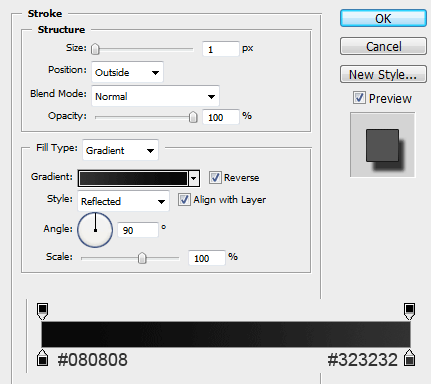Select the #323232 color stop below gradient
This screenshot has height=384, width=431.
(x=409, y=358)
